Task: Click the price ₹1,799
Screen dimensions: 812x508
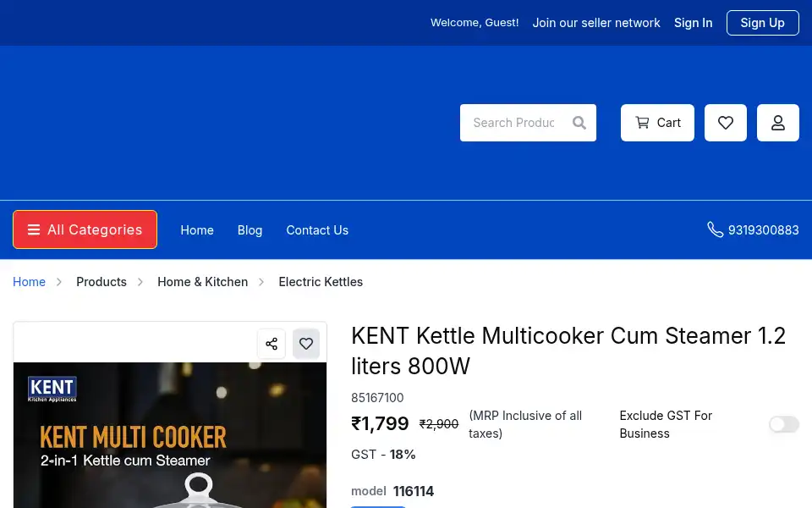Action: [380, 423]
